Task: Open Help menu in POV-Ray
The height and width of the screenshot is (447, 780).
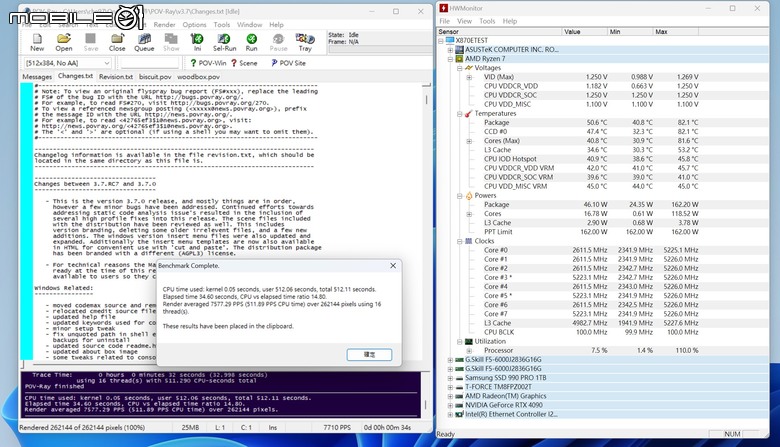Action: pos(276,24)
